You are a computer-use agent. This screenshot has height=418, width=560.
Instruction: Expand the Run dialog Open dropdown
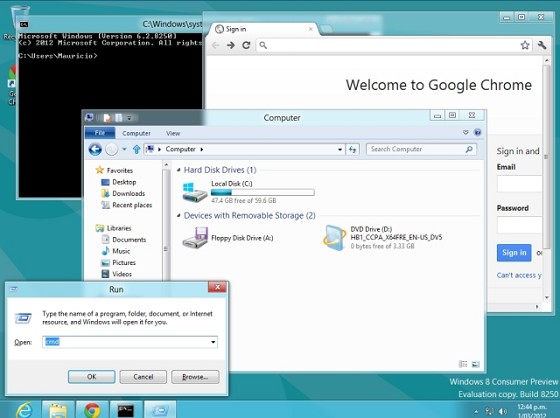click(213, 342)
